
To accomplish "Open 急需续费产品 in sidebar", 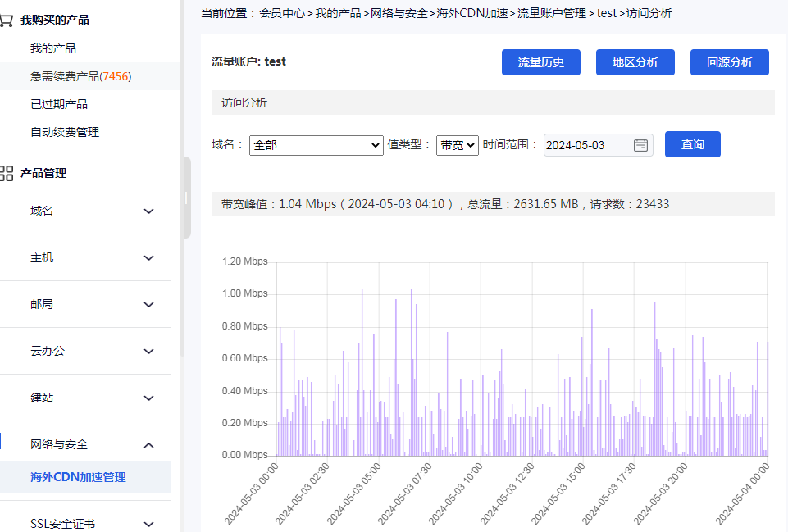I will tap(80, 76).
